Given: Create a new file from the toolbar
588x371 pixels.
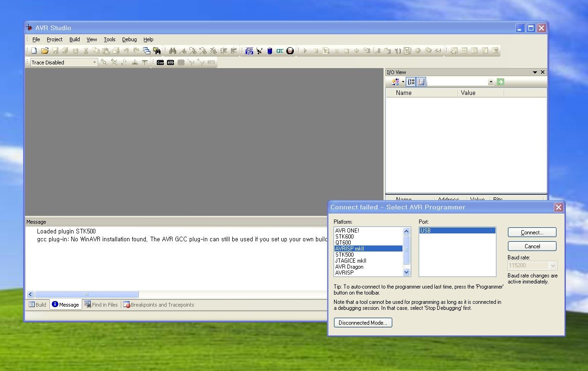Looking at the screenshot, I should coord(34,50).
